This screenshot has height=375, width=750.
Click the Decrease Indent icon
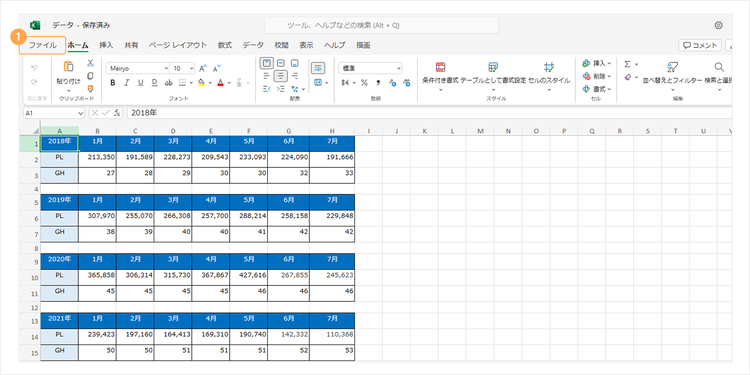tap(267, 89)
